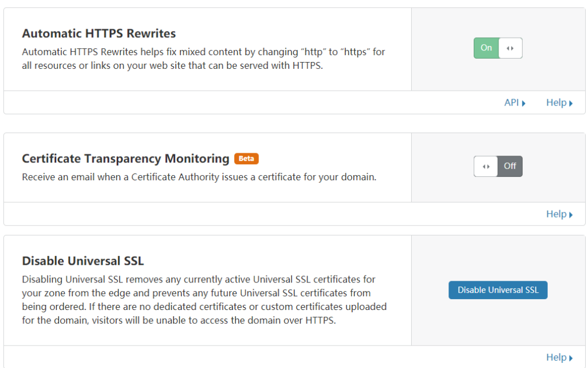Screen dimensions: 588x368
Task: Click the Automatic HTTPS Rewrites heading
Action: [99, 33]
